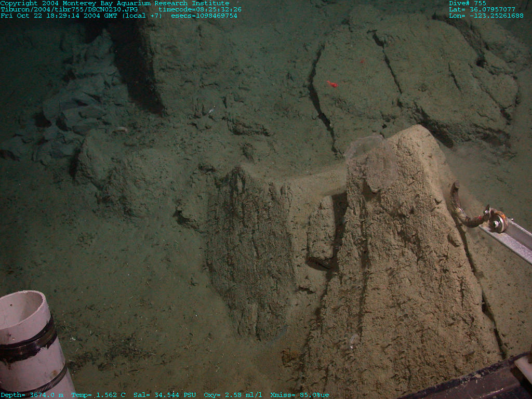Click the 'Lat= 36.07957077' readout
Screen dimensions: 532x399
coord(482,9)
